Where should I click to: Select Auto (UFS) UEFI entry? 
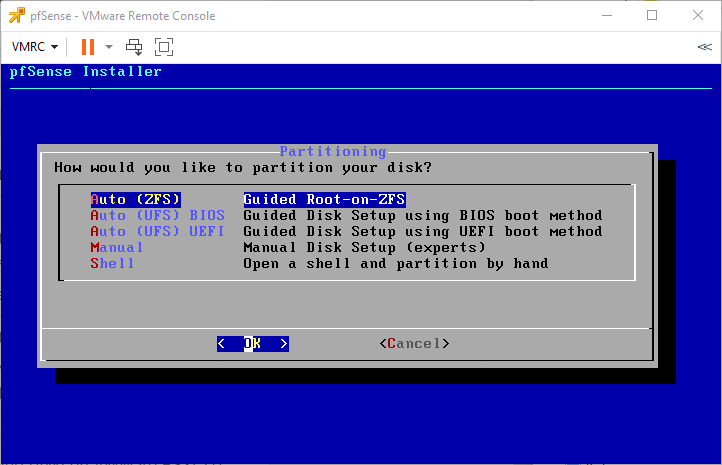tap(157, 231)
